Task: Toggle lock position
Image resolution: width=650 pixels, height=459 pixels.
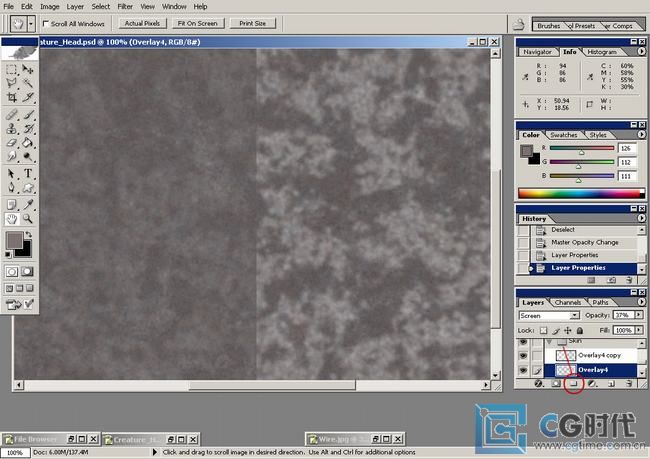Action: [x=568, y=330]
